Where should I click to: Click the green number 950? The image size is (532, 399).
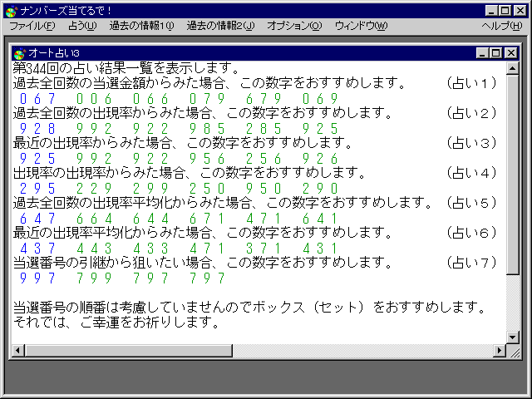264,189
